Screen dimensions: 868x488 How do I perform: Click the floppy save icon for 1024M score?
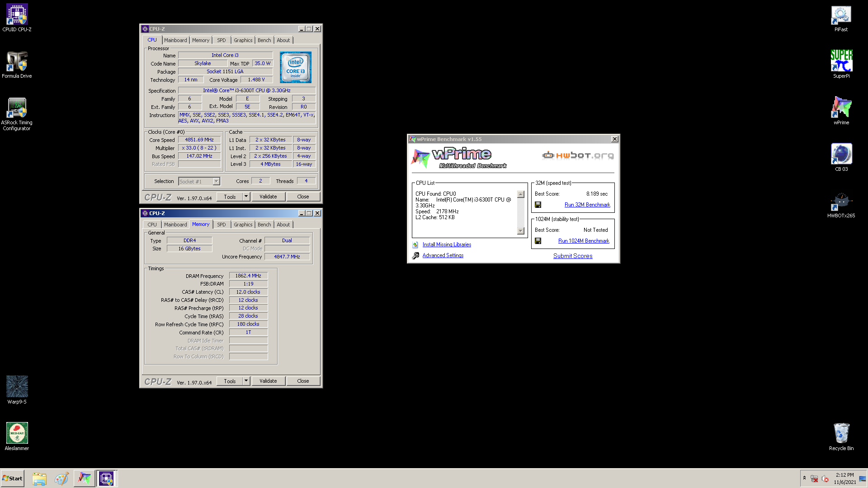pyautogui.click(x=538, y=241)
